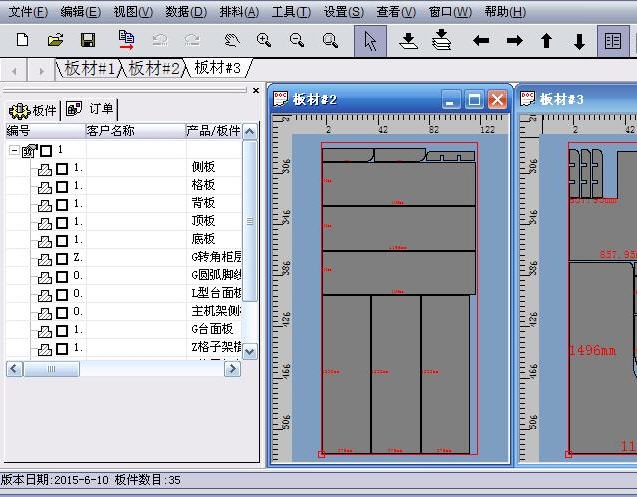The image size is (637, 497).
Task: Open the 排料(A) menu
Action: 237,12
